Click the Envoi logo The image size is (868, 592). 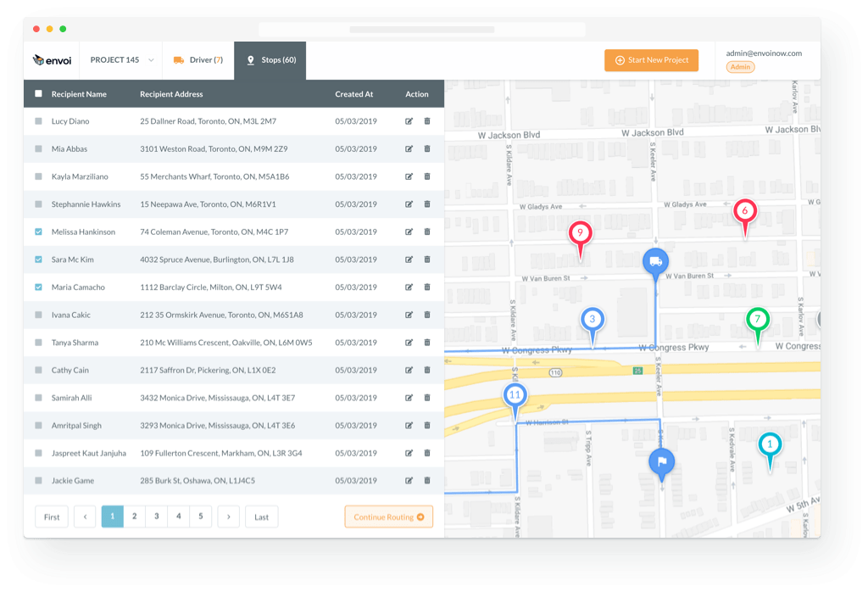click(x=53, y=60)
